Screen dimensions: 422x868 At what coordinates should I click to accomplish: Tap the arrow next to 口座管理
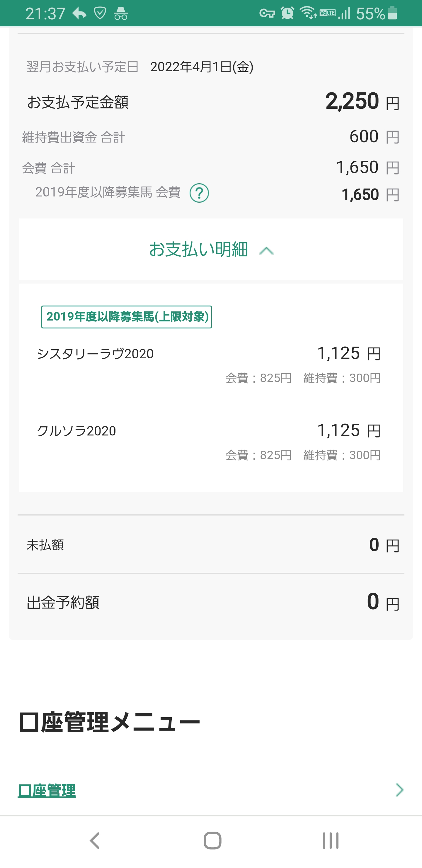pyautogui.click(x=399, y=790)
